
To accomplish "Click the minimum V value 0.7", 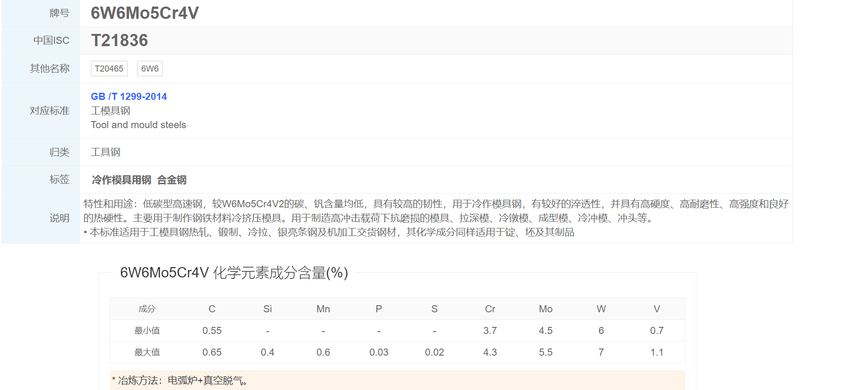I will pyautogui.click(x=657, y=330).
